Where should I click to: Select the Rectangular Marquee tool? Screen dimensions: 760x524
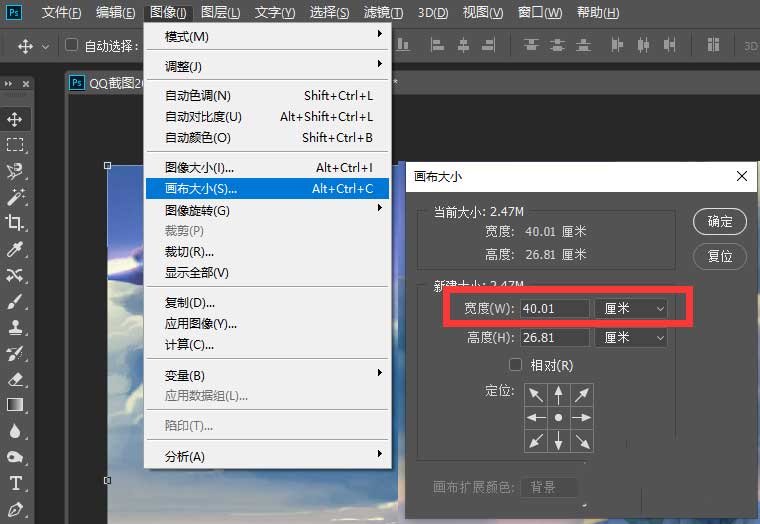(15, 145)
